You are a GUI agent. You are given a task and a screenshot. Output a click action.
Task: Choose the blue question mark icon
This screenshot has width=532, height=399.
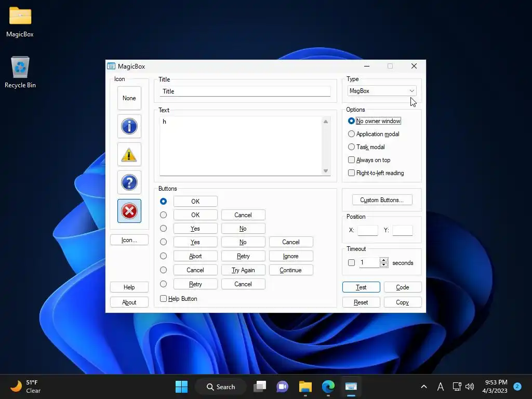[x=129, y=182]
